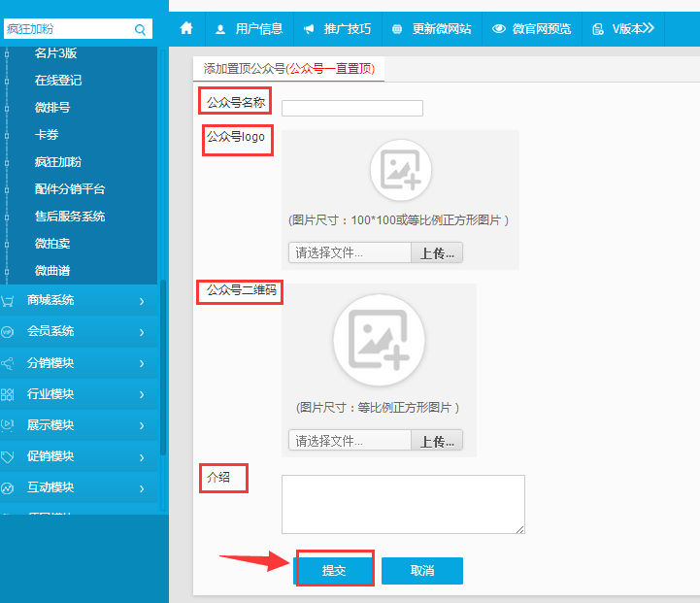The height and width of the screenshot is (603, 700).
Task: Click the 介绍 textarea resize handle
Action: point(520,529)
